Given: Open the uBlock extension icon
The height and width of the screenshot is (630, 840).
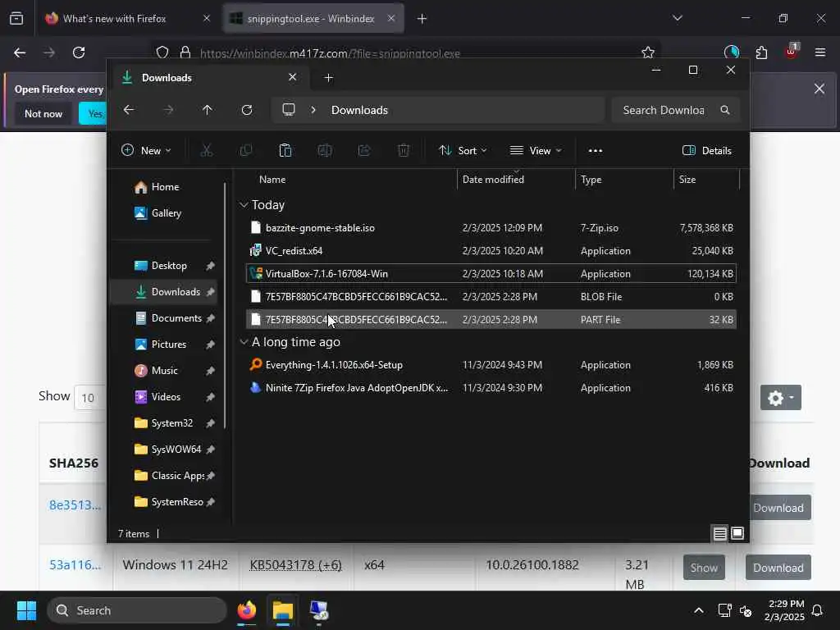Looking at the screenshot, I should coord(792,52).
